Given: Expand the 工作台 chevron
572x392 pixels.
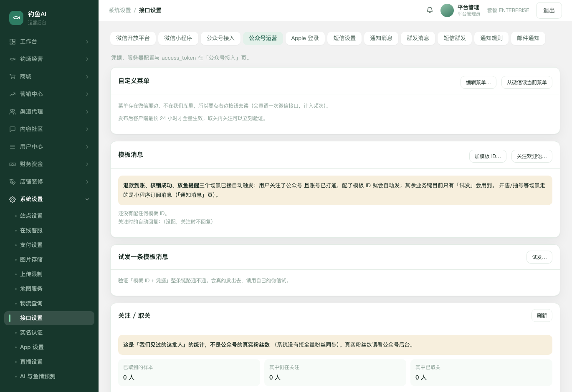Looking at the screenshot, I should click(87, 42).
